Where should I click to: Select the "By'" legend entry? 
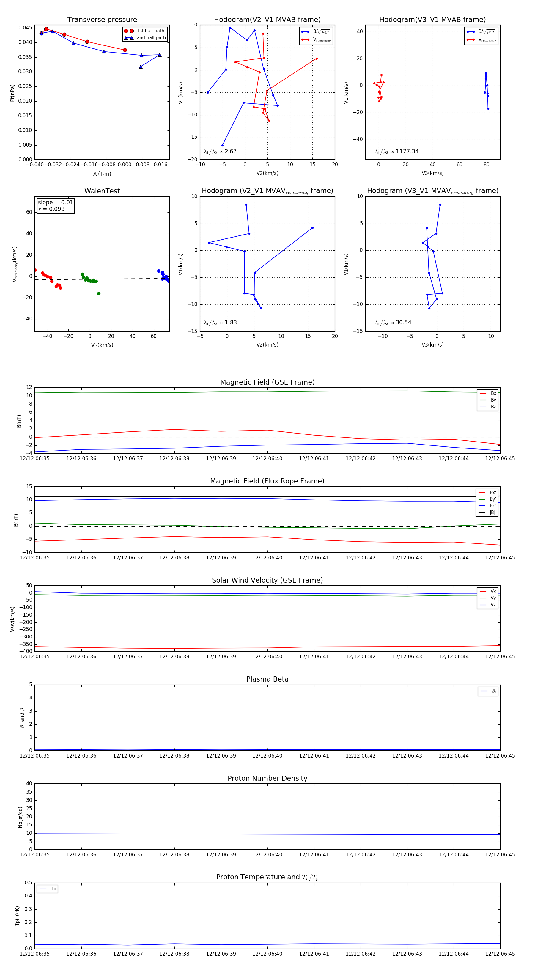[487, 499]
